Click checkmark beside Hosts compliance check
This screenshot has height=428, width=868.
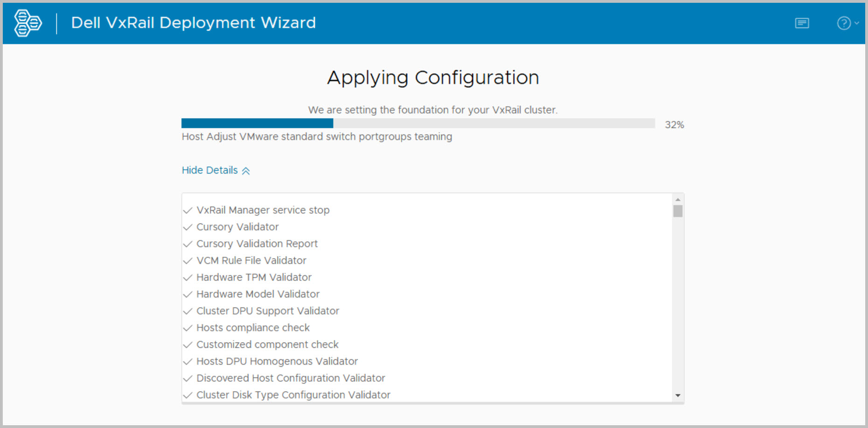[x=188, y=328]
